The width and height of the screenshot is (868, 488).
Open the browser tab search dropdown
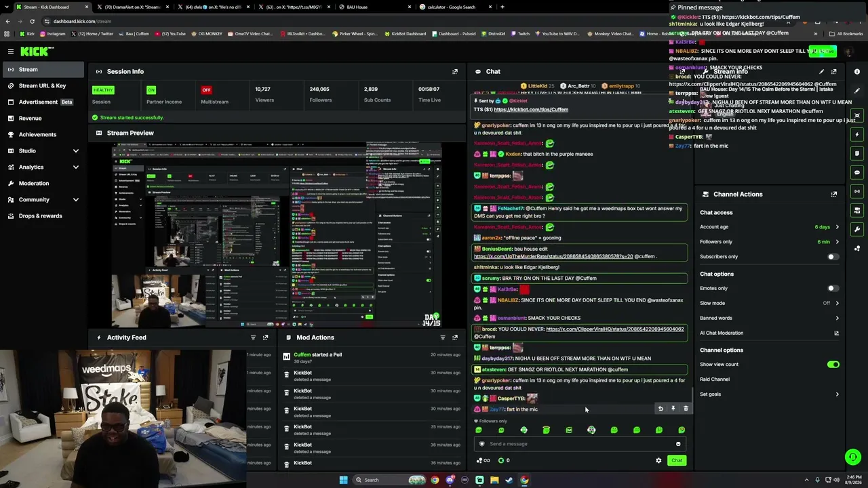(7, 7)
